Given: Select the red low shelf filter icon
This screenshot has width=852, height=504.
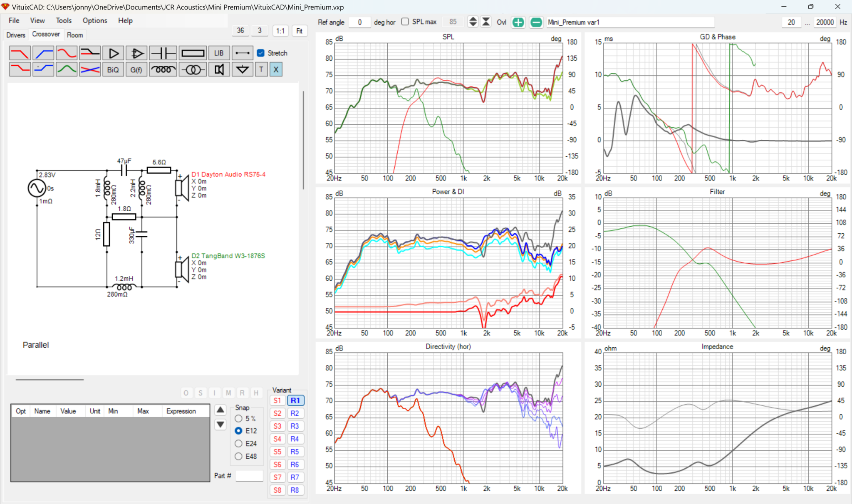Looking at the screenshot, I should 20,69.
